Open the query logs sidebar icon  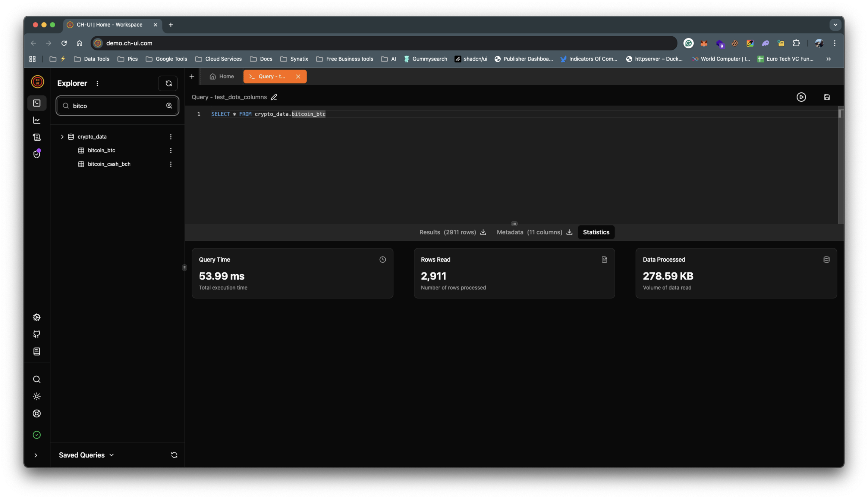point(37,137)
